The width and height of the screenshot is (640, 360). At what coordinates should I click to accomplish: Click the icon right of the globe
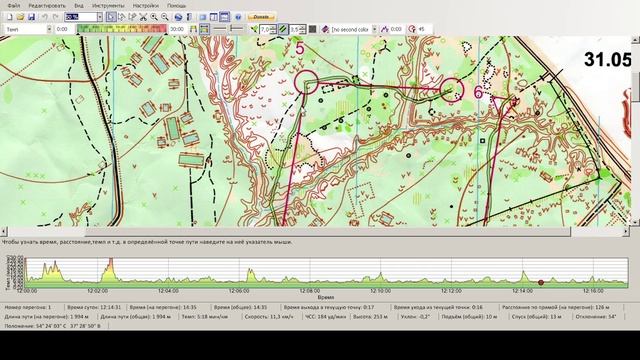click(189, 17)
